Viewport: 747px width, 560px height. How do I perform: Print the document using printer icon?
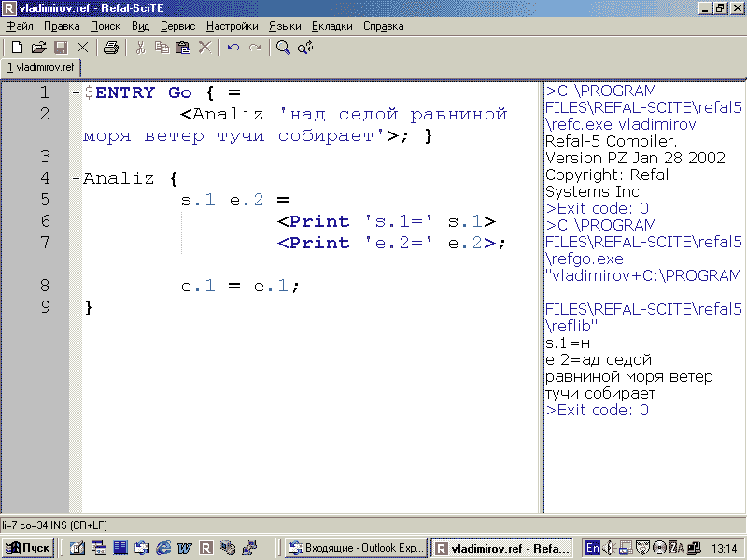(111, 48)
